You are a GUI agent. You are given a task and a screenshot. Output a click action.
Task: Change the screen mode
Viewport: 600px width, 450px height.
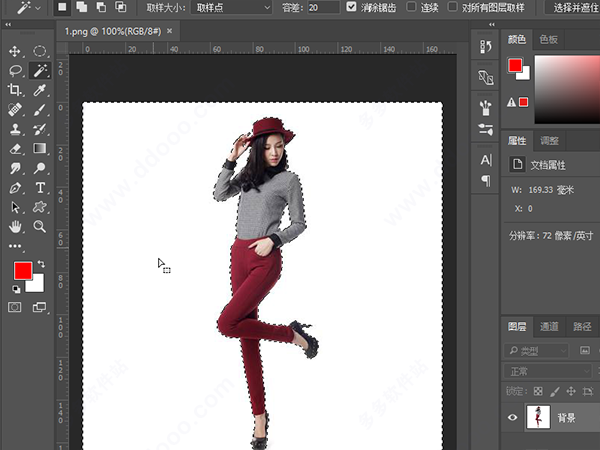(39, 307)
